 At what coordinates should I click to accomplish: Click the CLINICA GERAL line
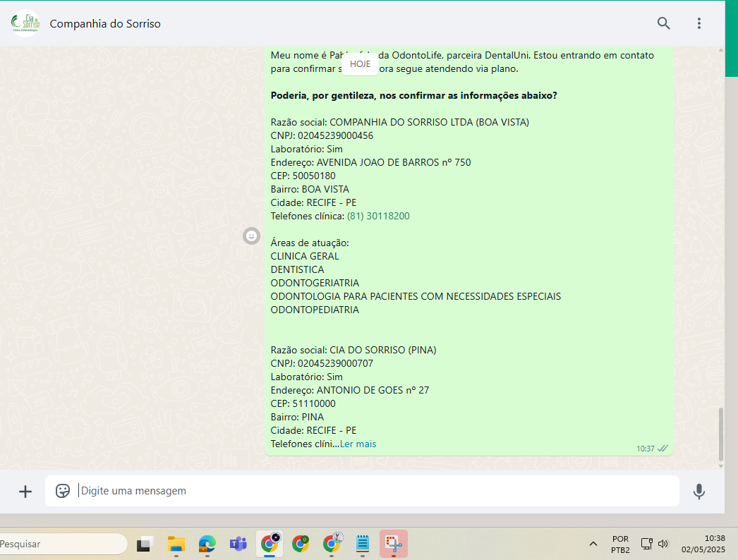305,256
